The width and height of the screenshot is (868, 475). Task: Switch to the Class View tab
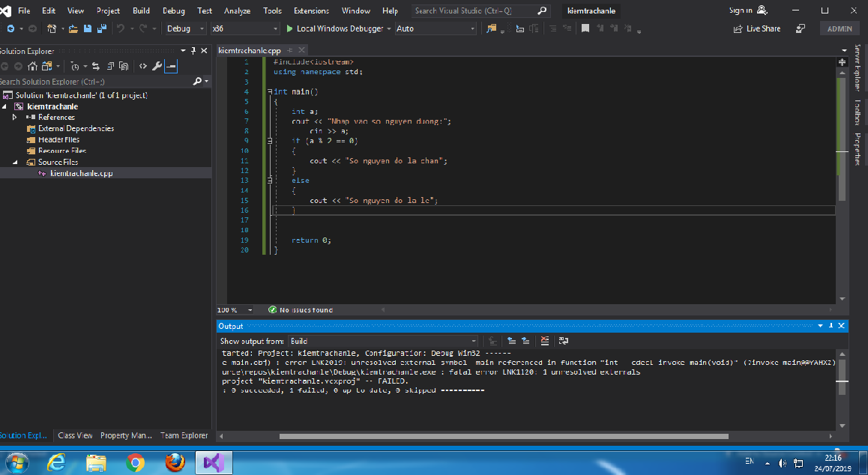75,435
